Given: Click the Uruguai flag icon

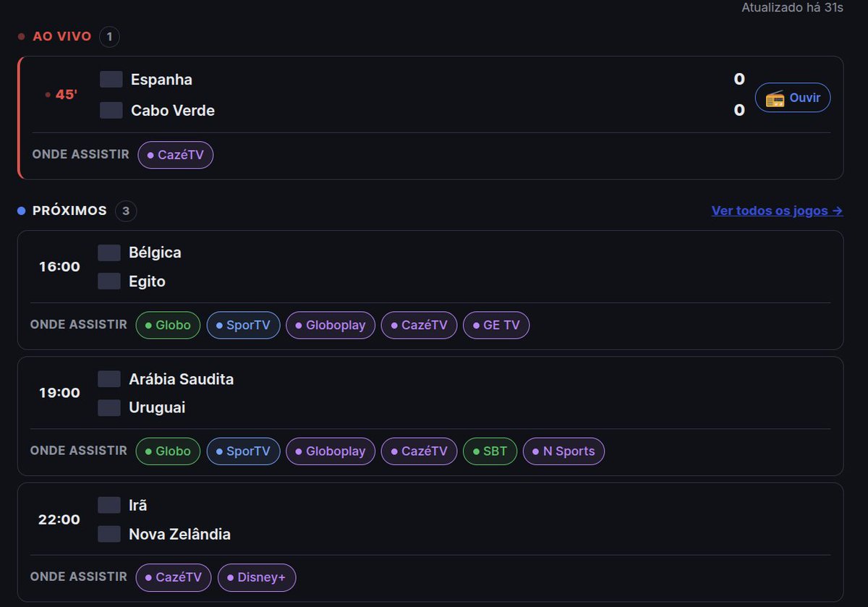Looking at the screenshot, I should coord(109,408).
